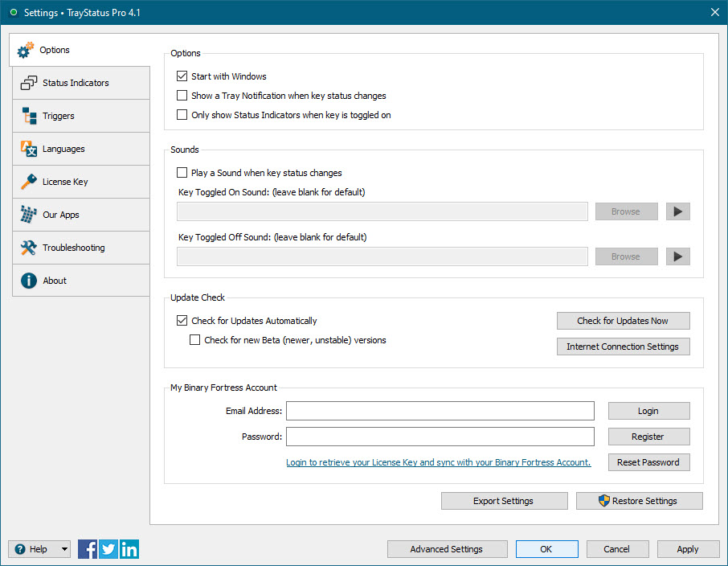Viewport: 728px width, 566px height.
Task: Expand the Help button dropdown arrow
Action: tap(64, 549)
